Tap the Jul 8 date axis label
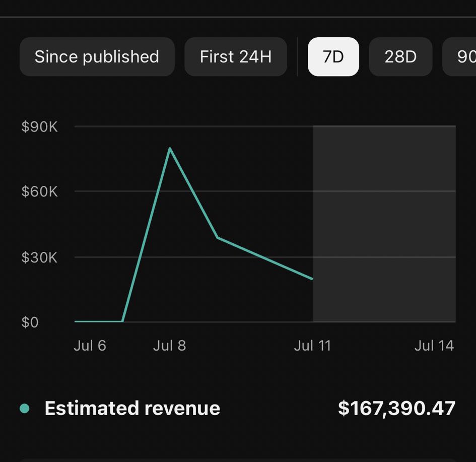This screenshot has height=462, width=476. click(169, 346)
